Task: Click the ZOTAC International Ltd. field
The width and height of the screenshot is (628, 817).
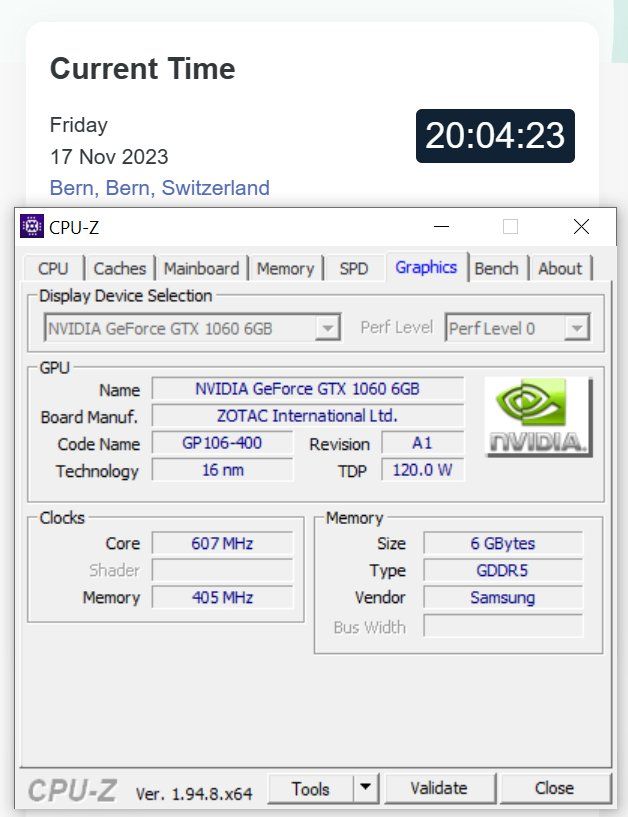Action: (x=307, y=416)
